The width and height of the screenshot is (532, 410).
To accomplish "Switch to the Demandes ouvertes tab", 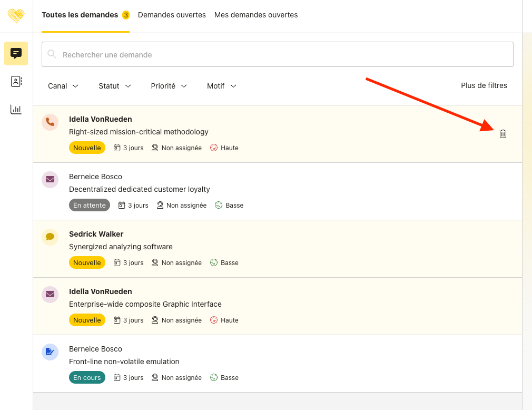I will point(172,15).
